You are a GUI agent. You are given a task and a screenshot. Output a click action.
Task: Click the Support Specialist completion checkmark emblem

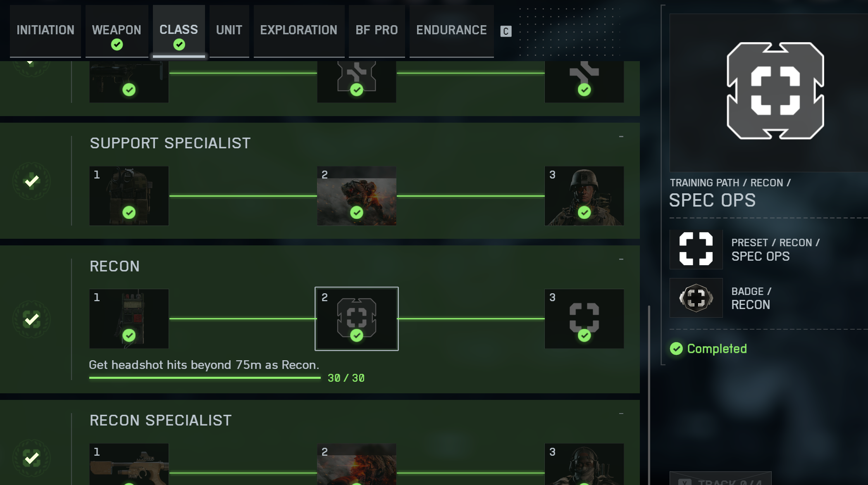(x=31, y=181)
